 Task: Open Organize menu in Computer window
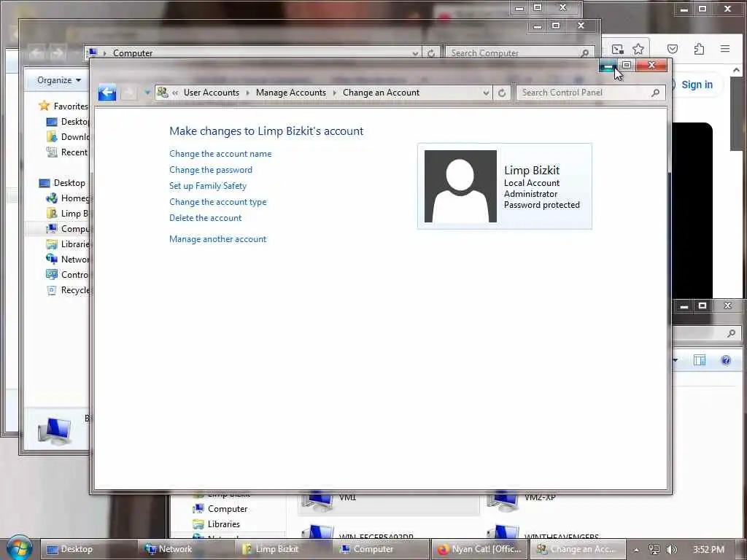(x=59, y=80)
